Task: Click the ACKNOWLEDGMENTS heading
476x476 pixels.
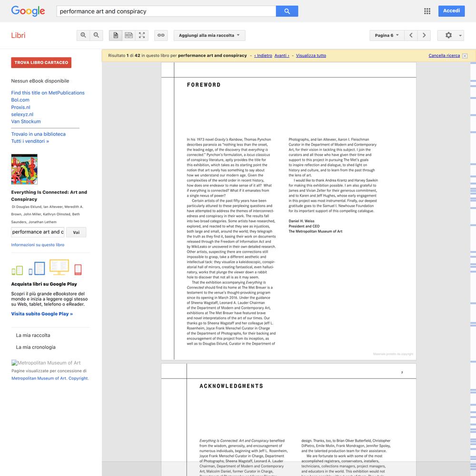Action: pos(231,386)
